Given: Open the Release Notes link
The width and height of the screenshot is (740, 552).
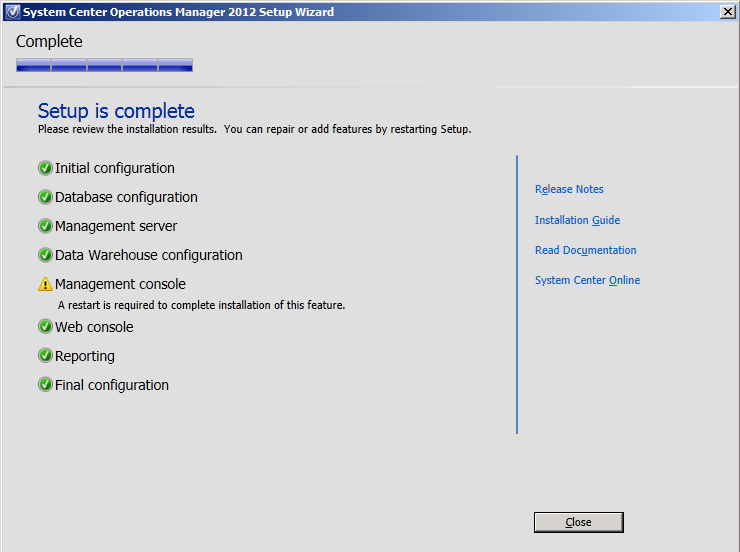Looking at the screenshot, I should coord(569,189).
